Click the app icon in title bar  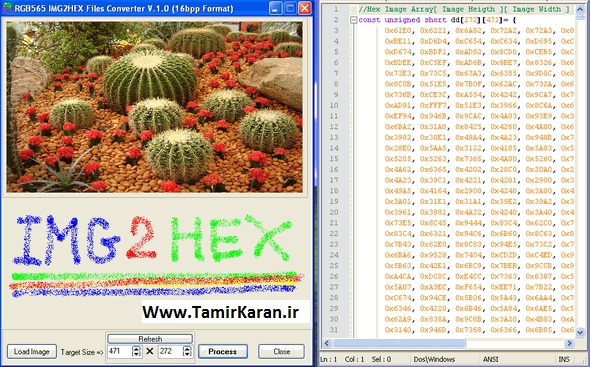[7, 8]
